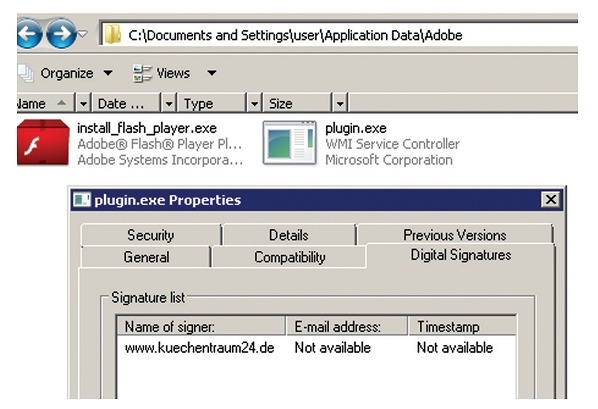Sort by the Date column header
This screenshot has height=409, width=598.
(126, 103)
